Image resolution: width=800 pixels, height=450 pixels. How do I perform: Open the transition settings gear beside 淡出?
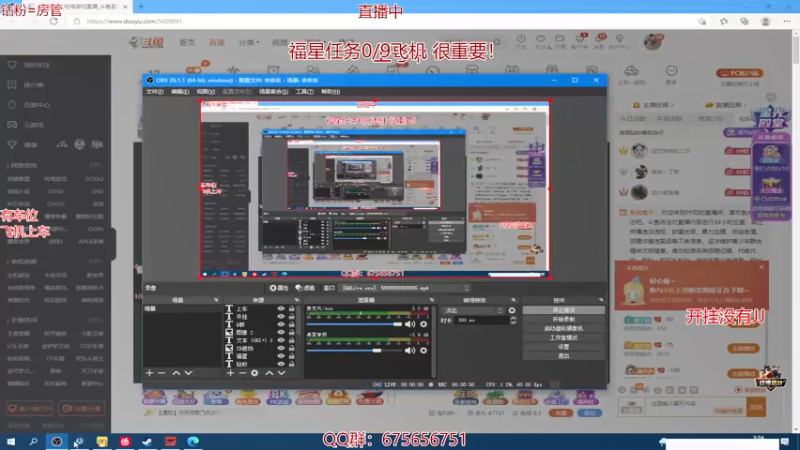point(512,310)
